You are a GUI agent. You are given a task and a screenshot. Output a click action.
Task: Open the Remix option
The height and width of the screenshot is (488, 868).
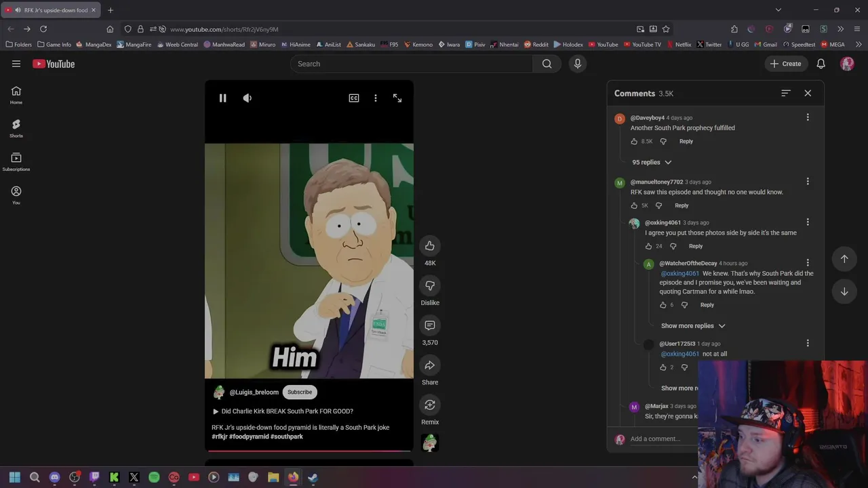coord(430,405)
